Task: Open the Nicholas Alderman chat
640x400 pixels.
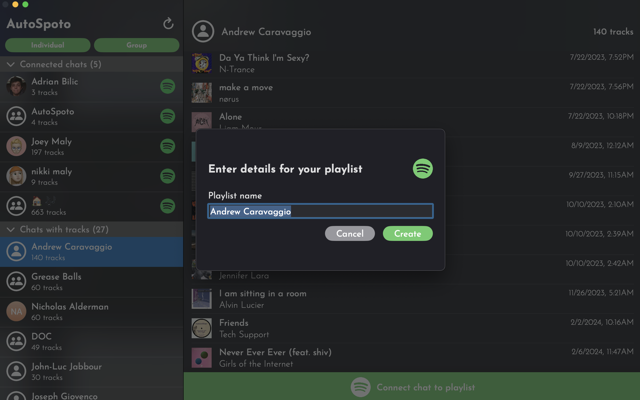Action: coord(91,311)
